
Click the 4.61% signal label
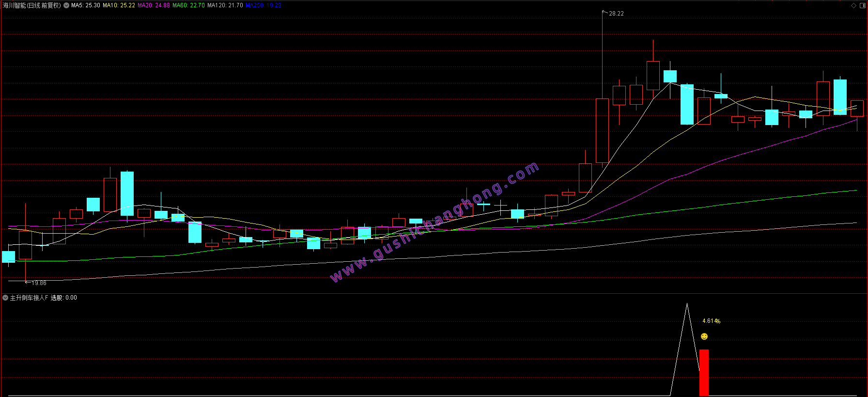pyautogui.click(x=711, y=321)
